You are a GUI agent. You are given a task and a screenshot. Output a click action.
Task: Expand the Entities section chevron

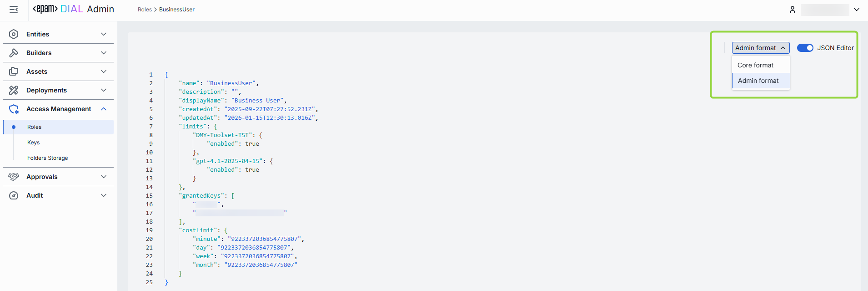pos(104,34)
